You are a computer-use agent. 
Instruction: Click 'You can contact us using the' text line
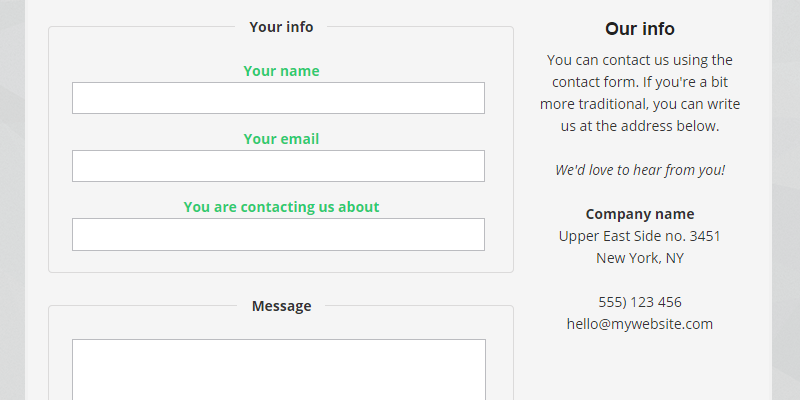pos(640,60)
